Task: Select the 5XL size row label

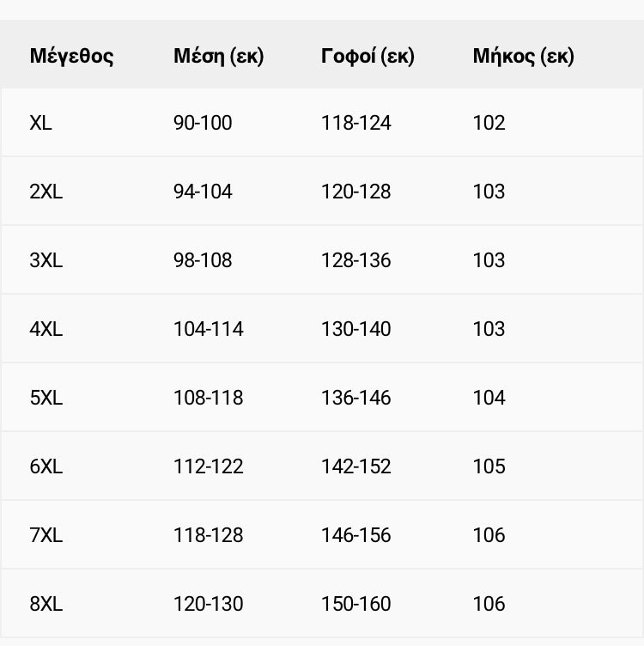Action: pos(46,398)
